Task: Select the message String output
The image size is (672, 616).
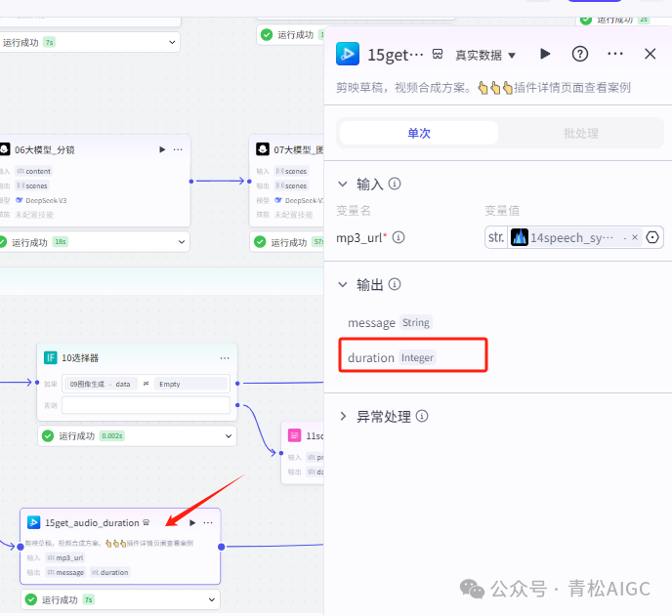Action: [x=389, y=322]
